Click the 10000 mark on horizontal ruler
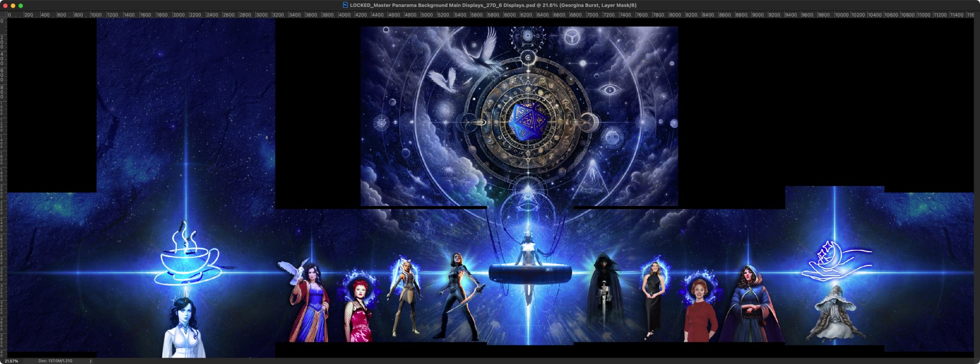 tap(841, 15)
